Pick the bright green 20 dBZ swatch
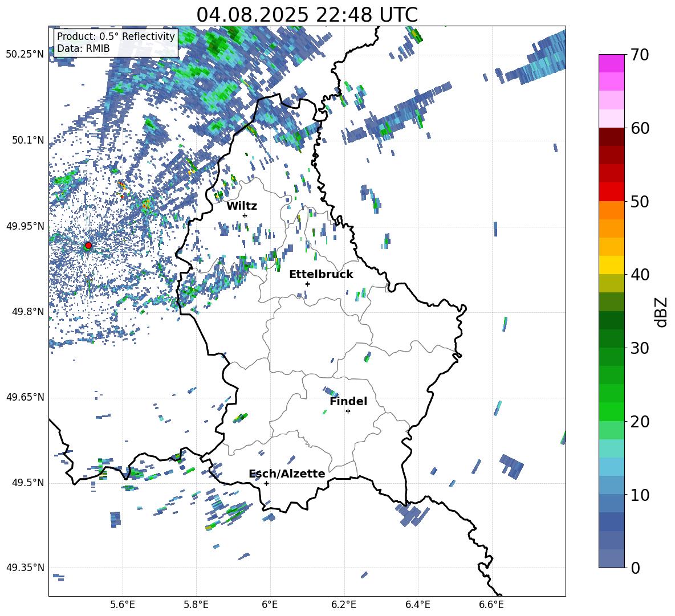 tap(611, 412)
